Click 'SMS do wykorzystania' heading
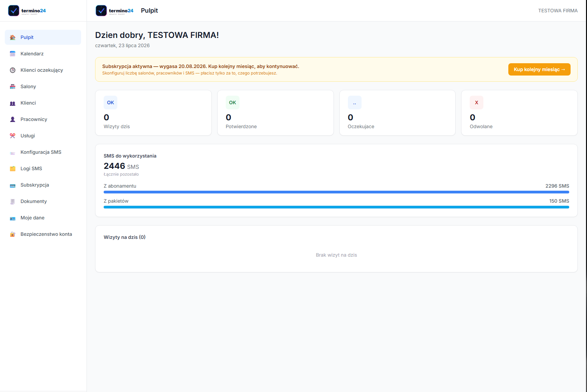Screen dimensions: 587x392 [x=130, y=156]
